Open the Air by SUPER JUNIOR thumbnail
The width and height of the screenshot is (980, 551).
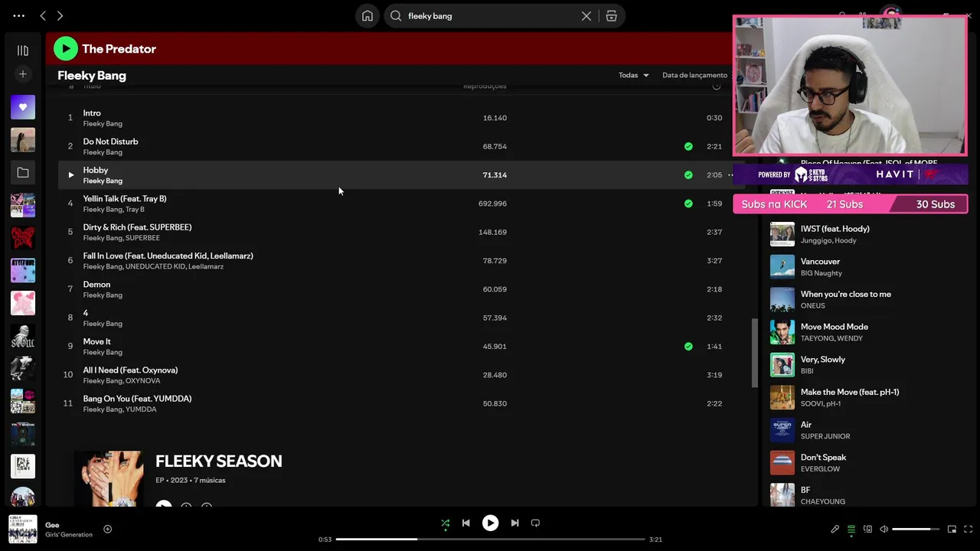click(782, 430)
